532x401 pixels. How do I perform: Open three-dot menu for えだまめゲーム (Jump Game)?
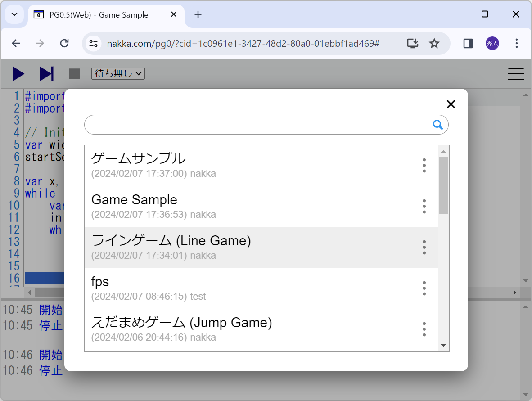click(x=424, y=329)
